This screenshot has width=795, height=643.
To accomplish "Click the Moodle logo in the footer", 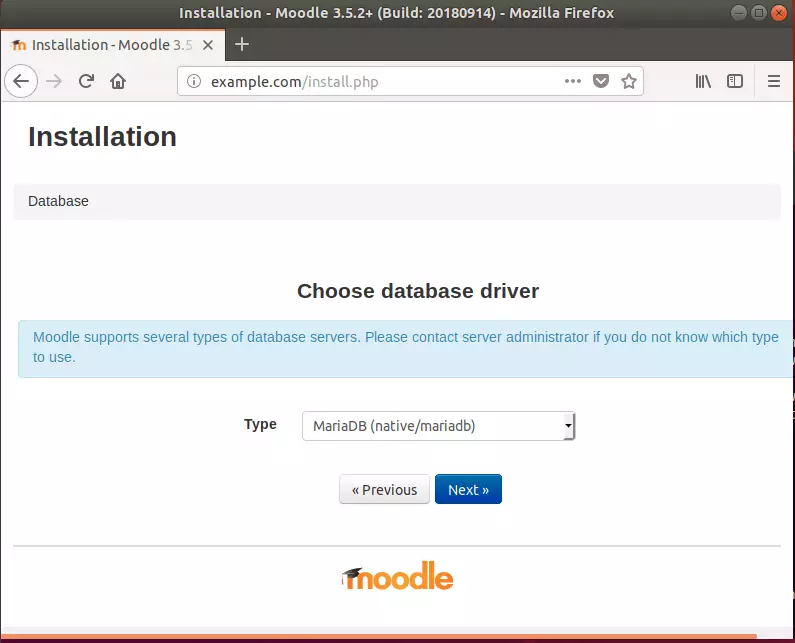I will (398, 577).
